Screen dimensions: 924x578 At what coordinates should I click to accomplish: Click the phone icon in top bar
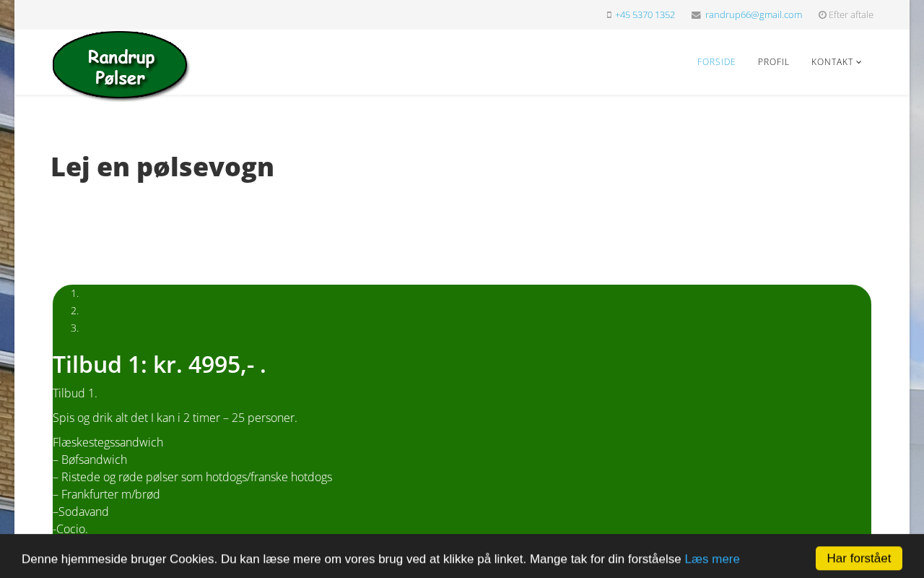(609, 14)
